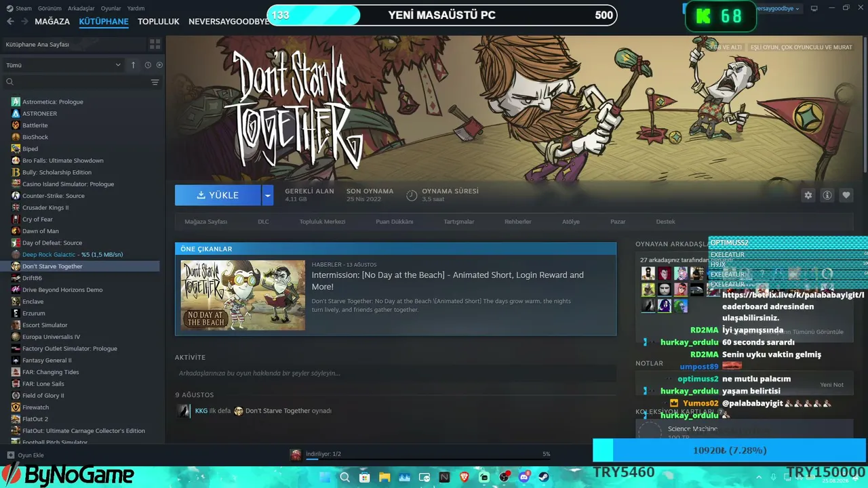Open File Explorer from the taskbar
This screenshot has height=488, width=868.
pos(384,477)
